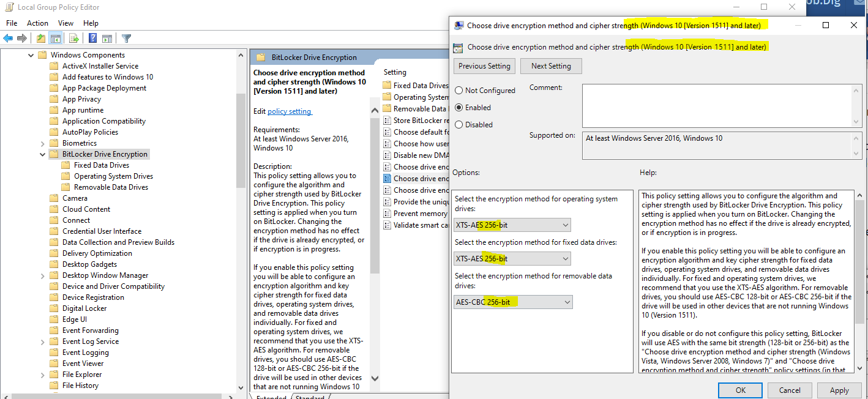Click the ActiveX Installer Service folder icon
Image resolution: width=868 pixels, height=399 pixels.
(x=54, y=66)
